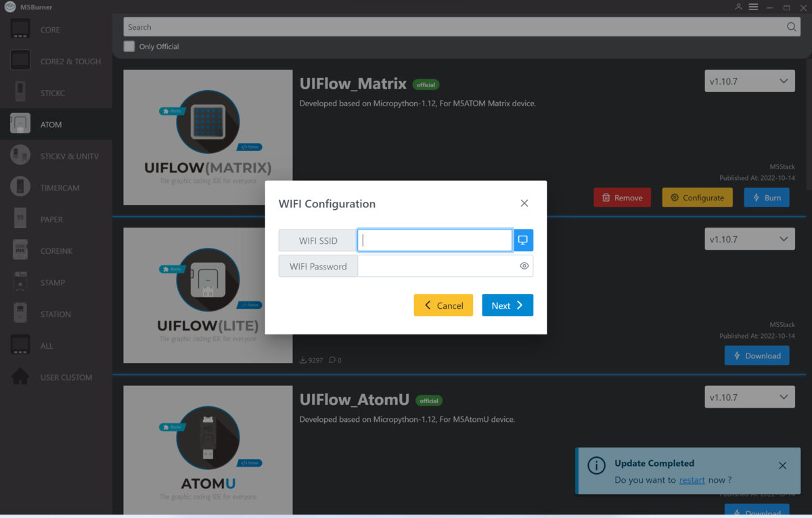Click the UIFLOW(LITE) thumbnail image
Screen dimensions: 812x518
(208, 295)
